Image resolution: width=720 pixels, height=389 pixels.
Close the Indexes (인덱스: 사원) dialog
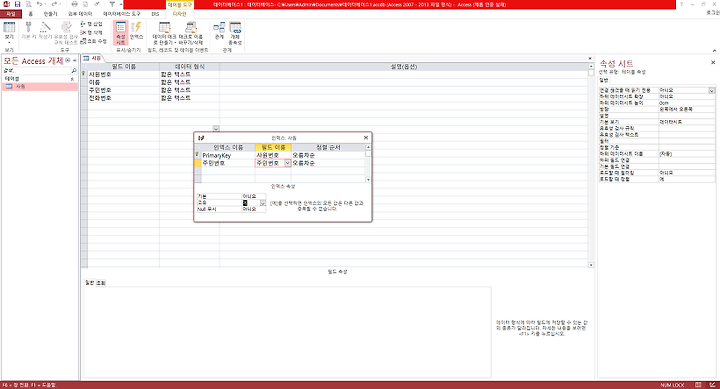click(x=366, y=137)
